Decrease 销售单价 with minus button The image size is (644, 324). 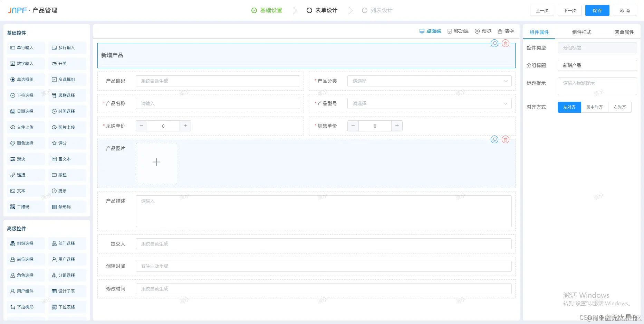(x=353, y=126)
